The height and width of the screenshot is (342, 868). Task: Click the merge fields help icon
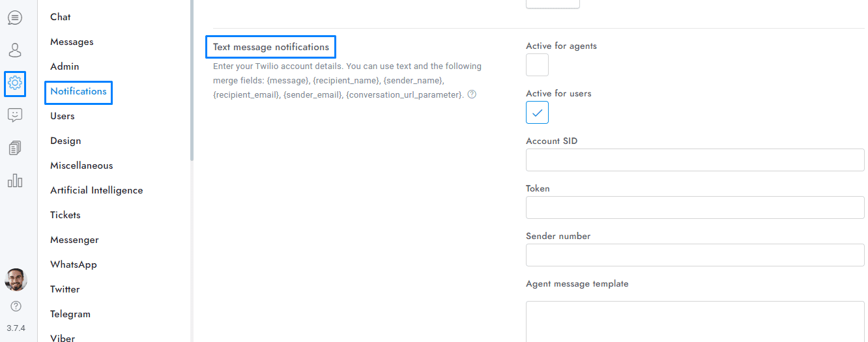click(x=472, y=94)
